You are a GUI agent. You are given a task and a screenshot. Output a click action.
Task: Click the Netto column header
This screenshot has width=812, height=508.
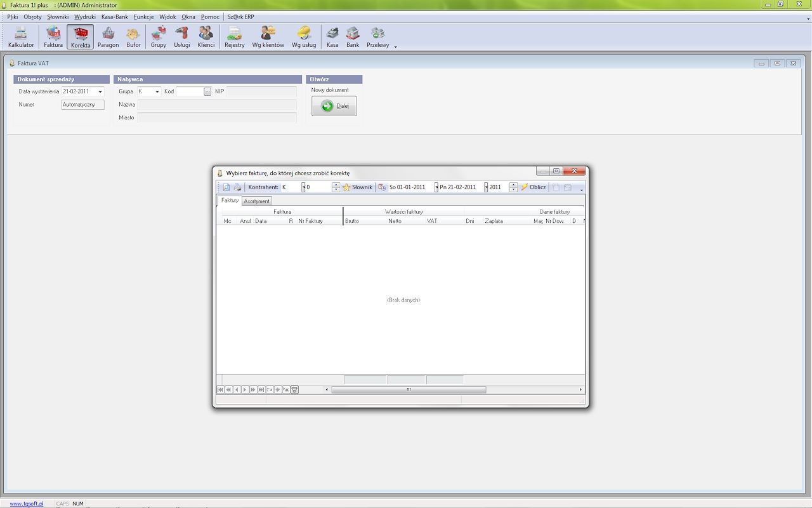click(407, 221)
